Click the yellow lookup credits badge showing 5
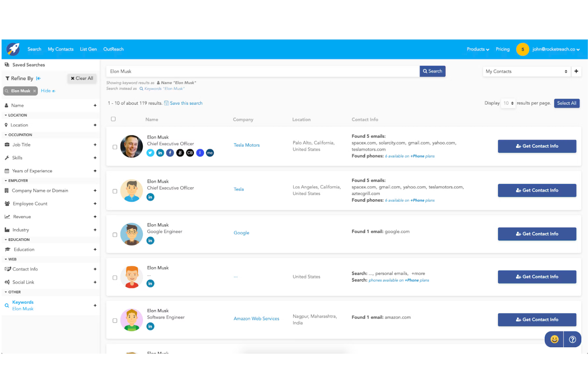This screenshot has width=588, height=392. pyautogui.click(x=522, y=49)
